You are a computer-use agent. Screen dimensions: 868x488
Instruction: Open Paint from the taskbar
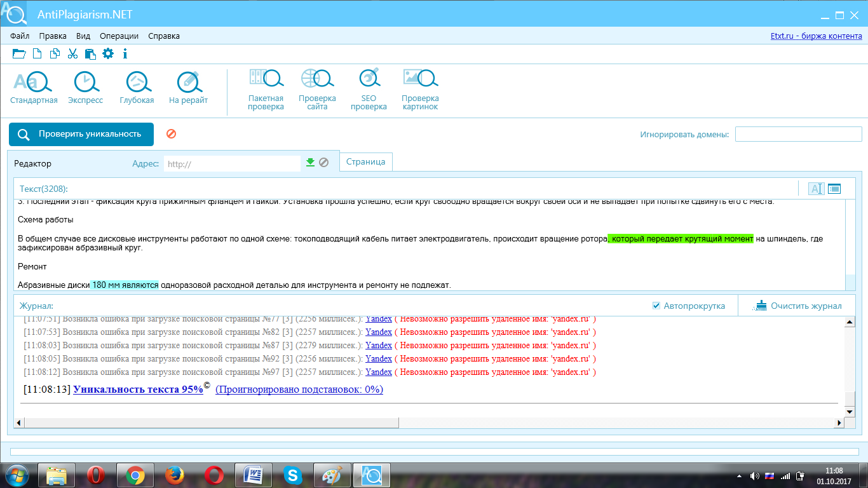pos(332,475)
